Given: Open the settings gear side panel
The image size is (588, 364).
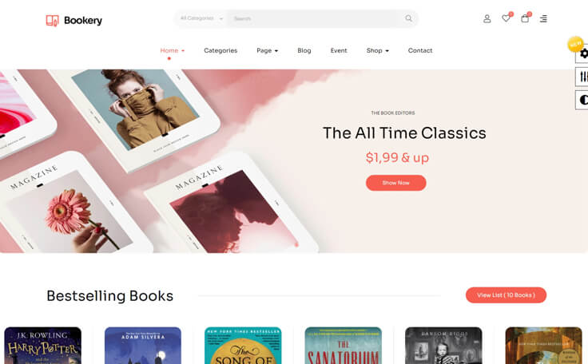Looking at the screenshot, I should [x=583, y=53].
